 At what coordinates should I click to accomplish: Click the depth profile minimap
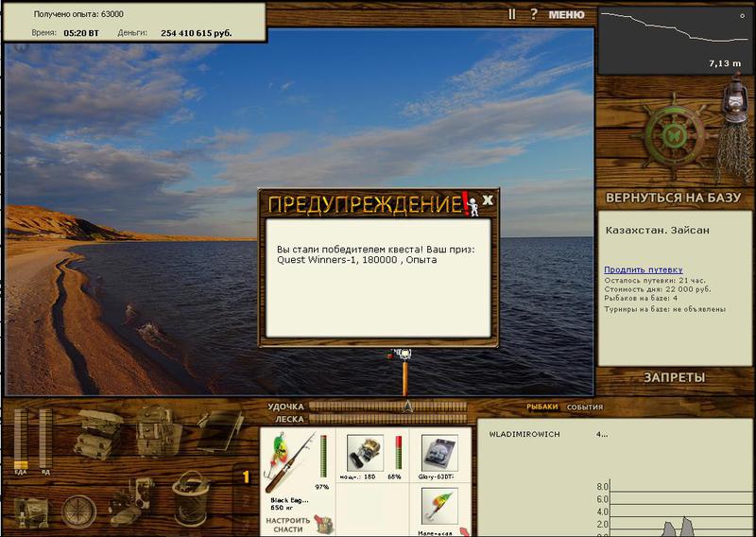point(675,41)
